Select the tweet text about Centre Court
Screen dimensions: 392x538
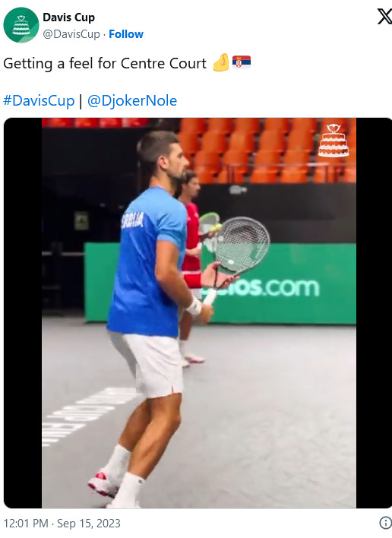[x=105, y=63]
